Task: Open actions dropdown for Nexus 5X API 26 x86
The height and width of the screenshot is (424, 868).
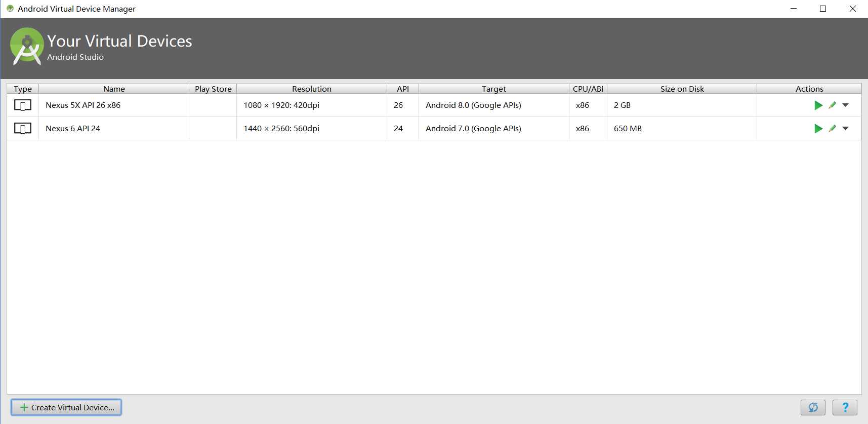Action: click(845, 105)
